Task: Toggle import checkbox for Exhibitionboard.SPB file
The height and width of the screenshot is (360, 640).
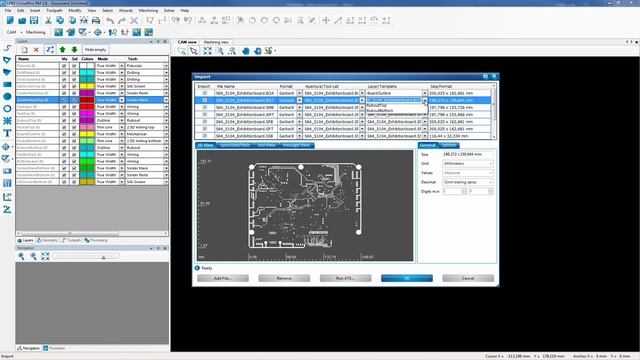Action: pyautogui.click(x=204, y=122)
